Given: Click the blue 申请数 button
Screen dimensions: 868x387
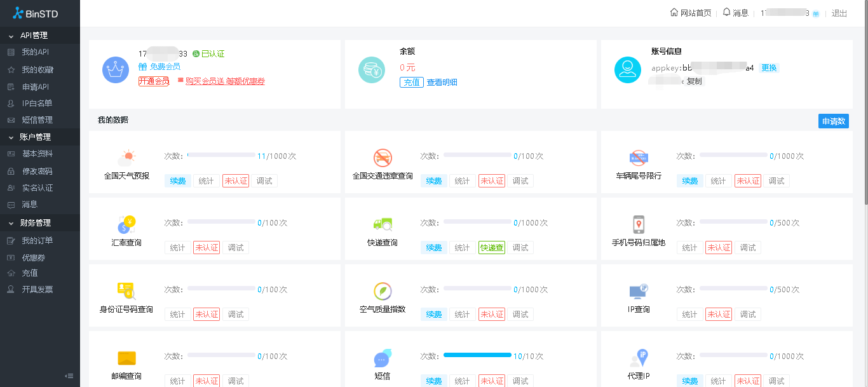Looking at the screenshot, I should tap(833, 121).
